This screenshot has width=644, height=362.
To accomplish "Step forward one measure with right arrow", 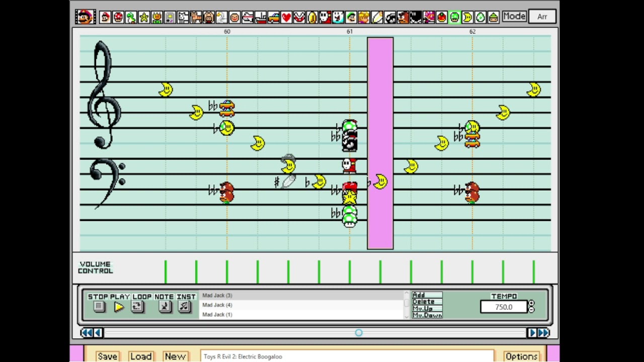I will tap(532, 333).
